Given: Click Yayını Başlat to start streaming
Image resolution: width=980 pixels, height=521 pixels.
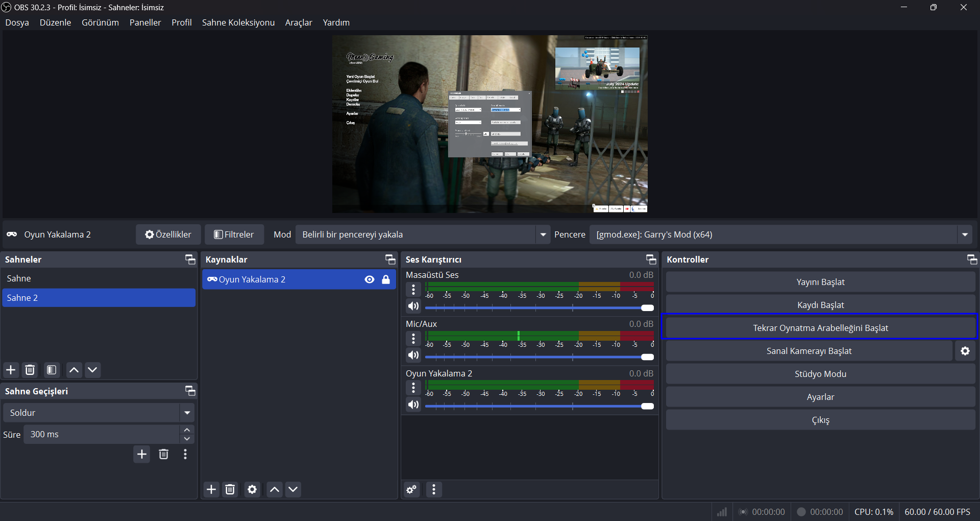Looking at the screenshot, I should [x=820, y=282].
